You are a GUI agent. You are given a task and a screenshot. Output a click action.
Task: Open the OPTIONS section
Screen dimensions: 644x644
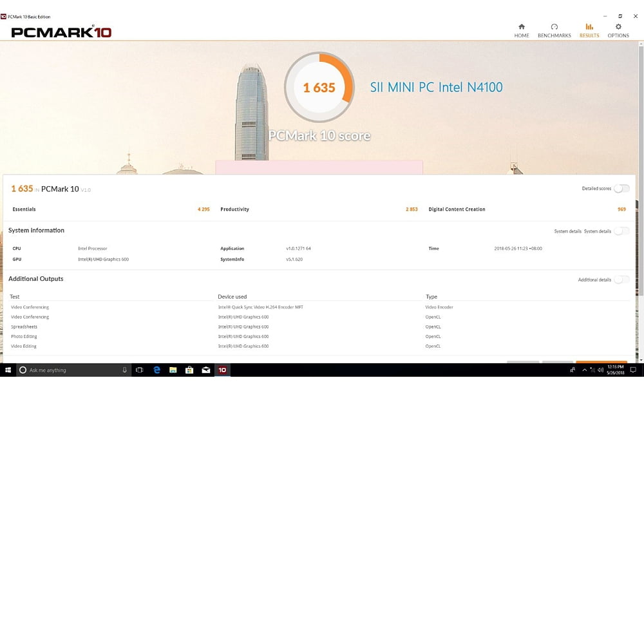[x=618, y=31]
